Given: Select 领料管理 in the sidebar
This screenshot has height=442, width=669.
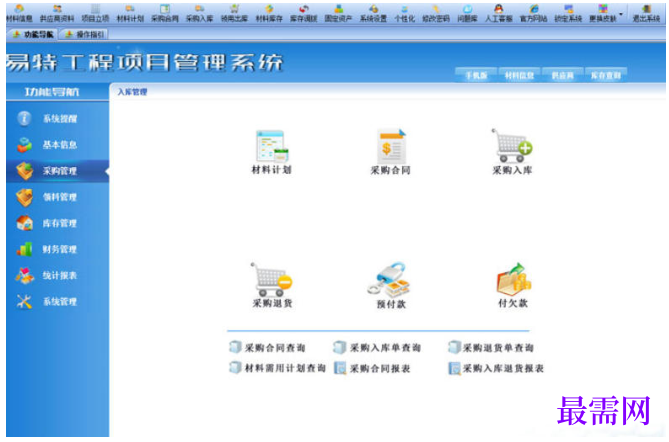Looking at the screenshot, I should [57, 197].
